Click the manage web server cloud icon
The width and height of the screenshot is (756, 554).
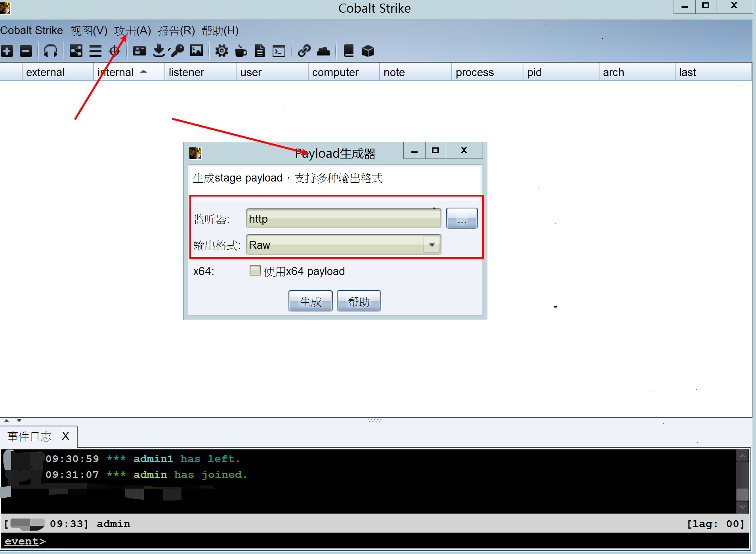(x=323, y=51)
